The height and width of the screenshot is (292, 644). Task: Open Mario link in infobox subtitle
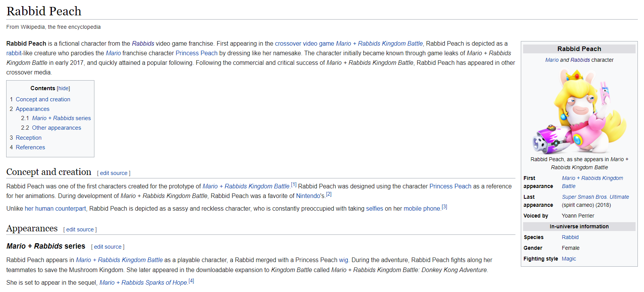(x=552, y=60)
